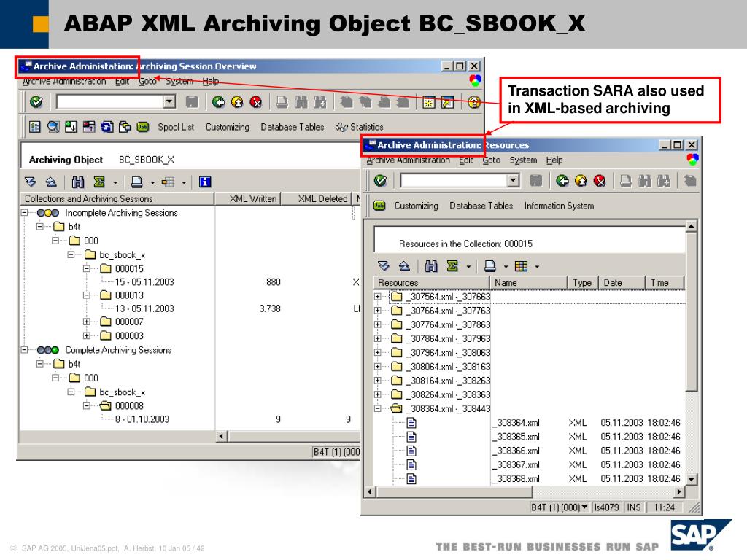Collapse Incomplete Archiving Sessions node
This screenshot has height=560, width=747.
24,213
